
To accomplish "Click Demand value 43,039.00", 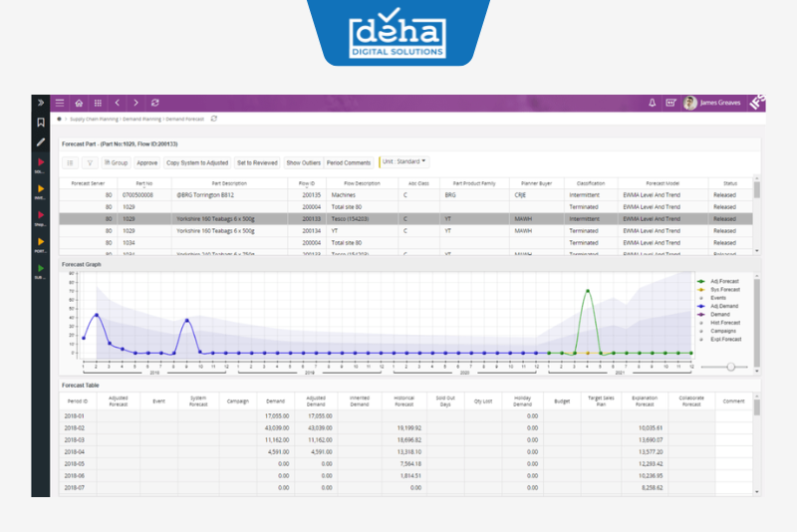I will pos(277,428).
